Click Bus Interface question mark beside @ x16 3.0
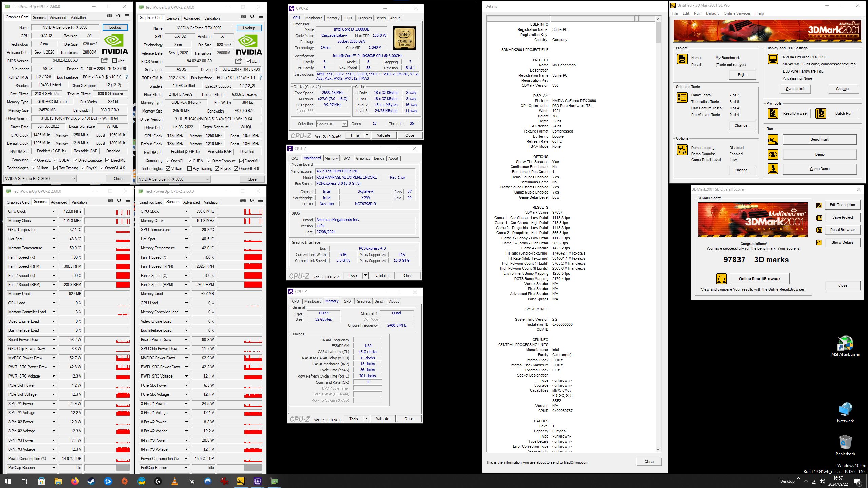Viewport: 868px width, 488px height. pos(127,77)
